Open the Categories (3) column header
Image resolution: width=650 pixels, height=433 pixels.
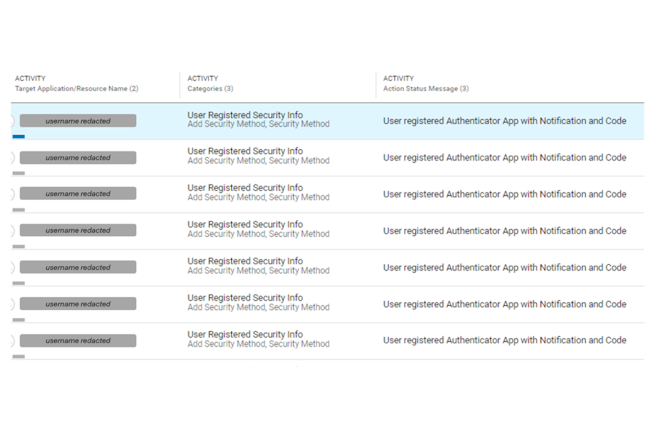tap(210, 89)
